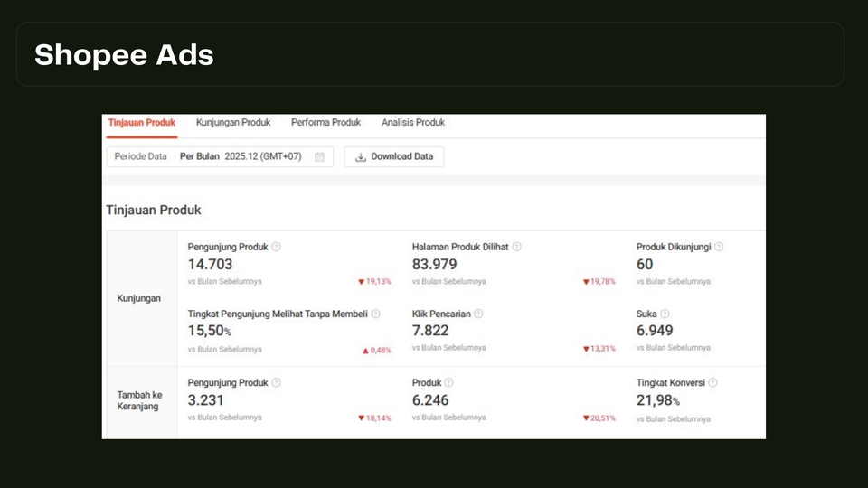Image resolution: width=868 pixels, height=488 pixels.
Task: Select the Tinjauan Produk tab
Action: (x=141, y=123)
